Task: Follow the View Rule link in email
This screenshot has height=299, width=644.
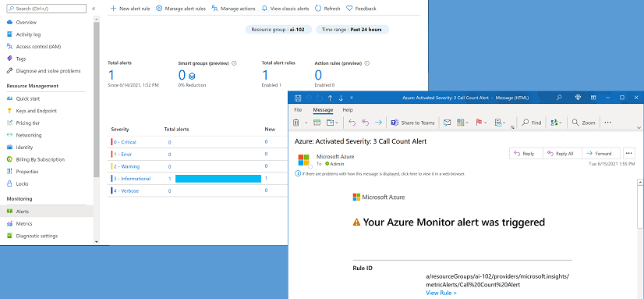Action: tap(441, 293)
